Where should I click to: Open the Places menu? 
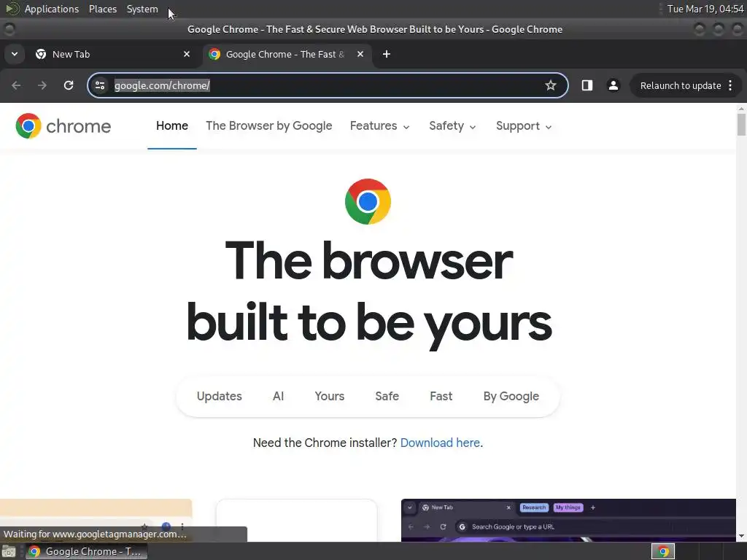coord(103,9)
